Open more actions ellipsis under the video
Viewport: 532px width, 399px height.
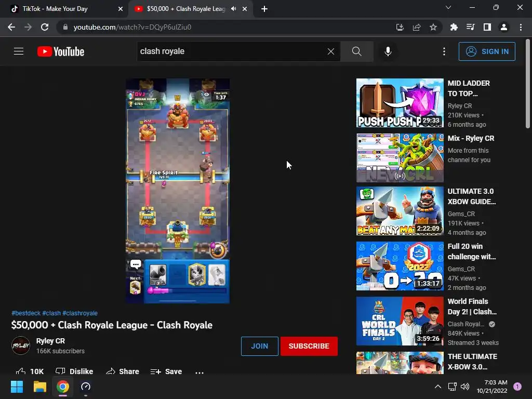coord(199,372)
